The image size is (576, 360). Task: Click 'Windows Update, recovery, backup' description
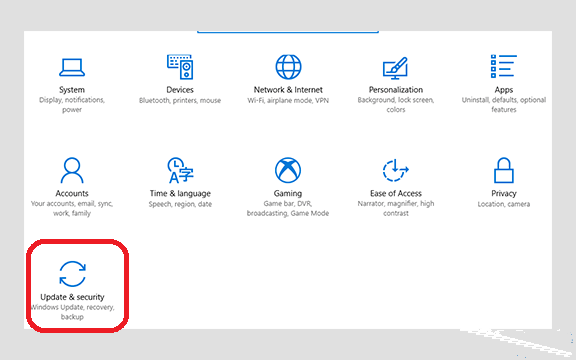(x=72, y=312)
